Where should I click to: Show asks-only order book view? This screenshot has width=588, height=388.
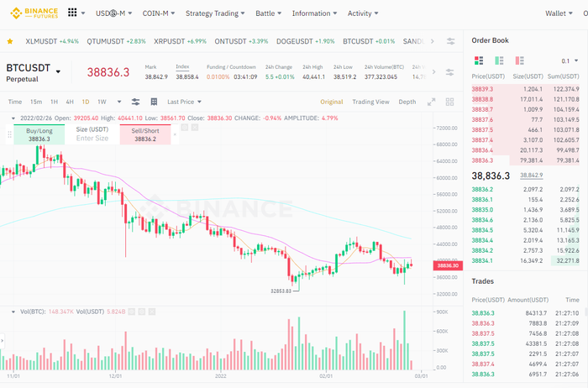(519, 60)
